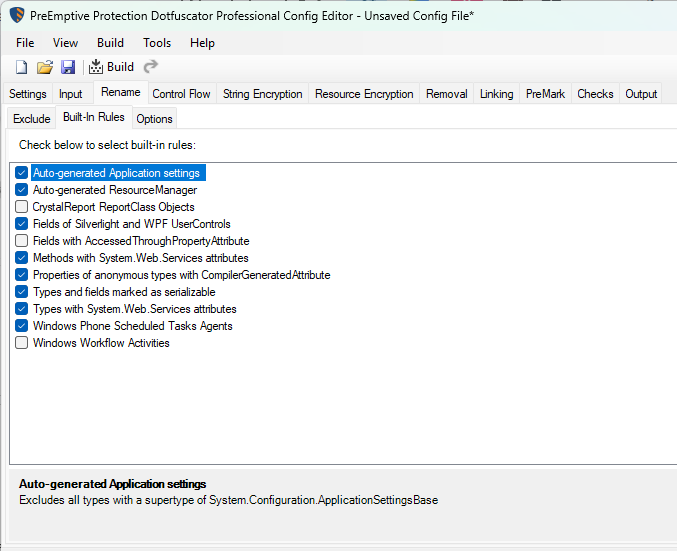This screenshot has width=677, height=551.
Task: Click the grayed redo arrow icon
Action: [x=151, y=66]
